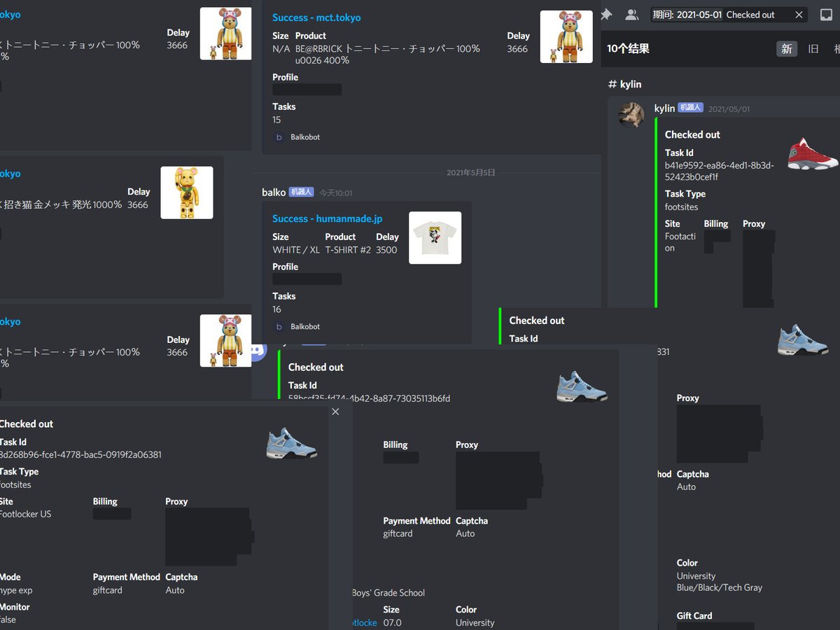Sort results by 新 (newest)
The image size is (840, 630).
tap(787, 48)
